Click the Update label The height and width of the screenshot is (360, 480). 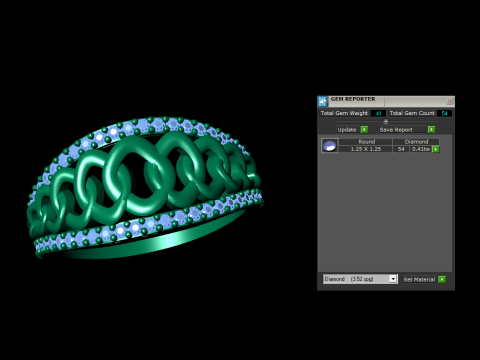[x=347, y=130]
